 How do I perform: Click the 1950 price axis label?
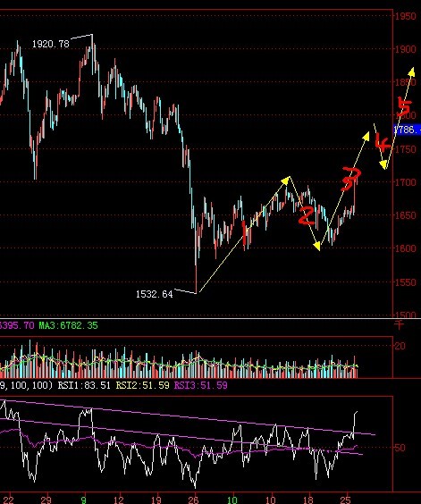click(406, 16)
